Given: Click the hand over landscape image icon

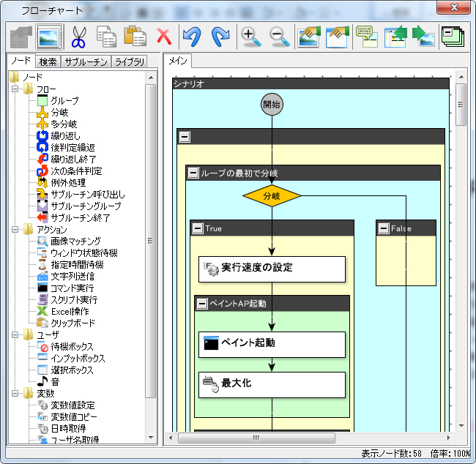Looking at the screenshot, I should [x=309, y=37].
